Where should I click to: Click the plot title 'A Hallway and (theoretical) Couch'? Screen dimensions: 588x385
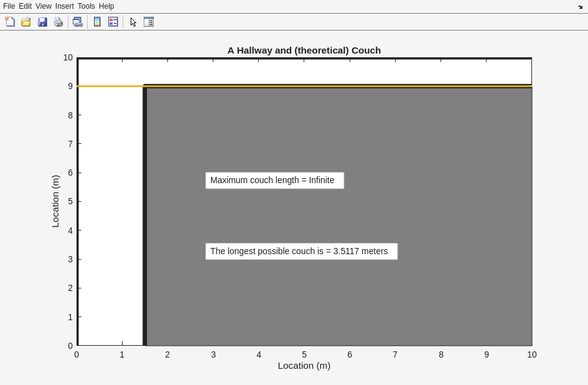click(x=304, y=50)
